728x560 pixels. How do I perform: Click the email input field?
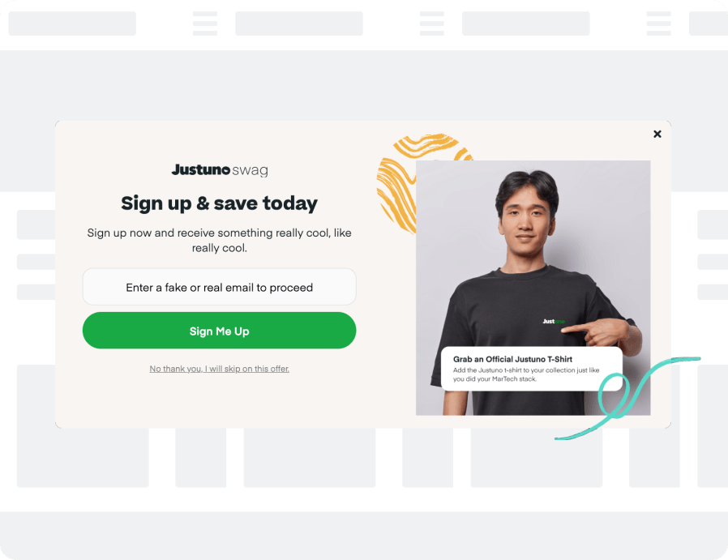tap(219, 287)
